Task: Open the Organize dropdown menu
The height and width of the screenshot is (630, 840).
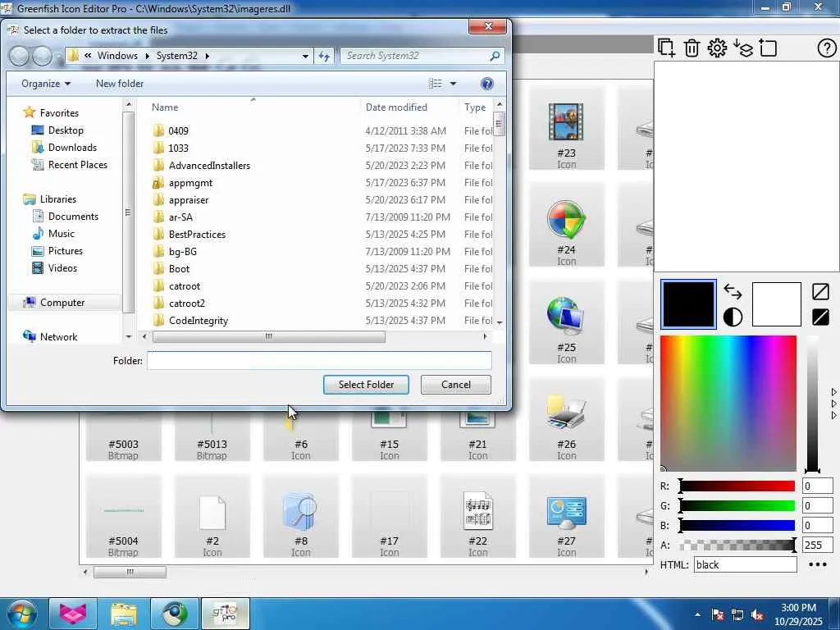Action: (46, 84)
